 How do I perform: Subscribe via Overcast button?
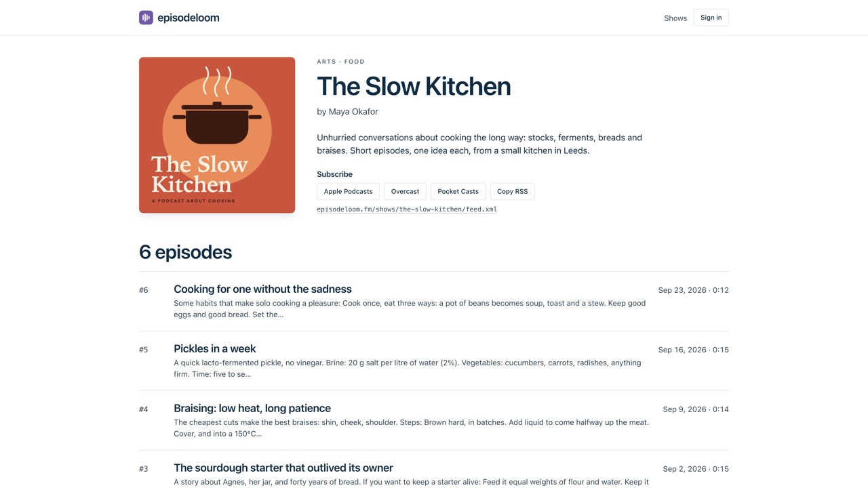click(405, 191)
